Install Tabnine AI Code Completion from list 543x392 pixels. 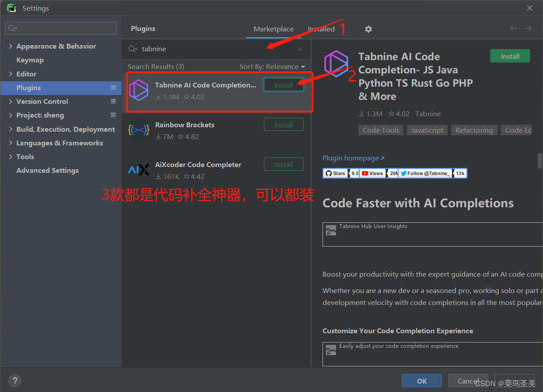pos(284,85)
